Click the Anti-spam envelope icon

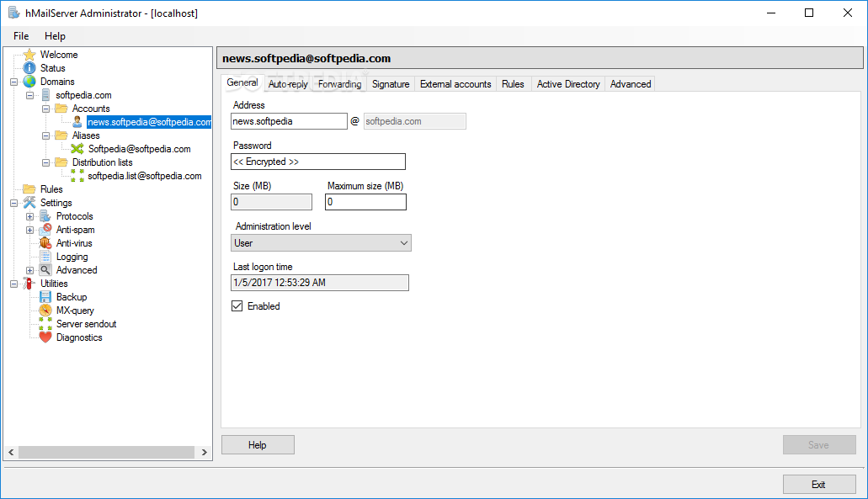(x=45, y=230)
